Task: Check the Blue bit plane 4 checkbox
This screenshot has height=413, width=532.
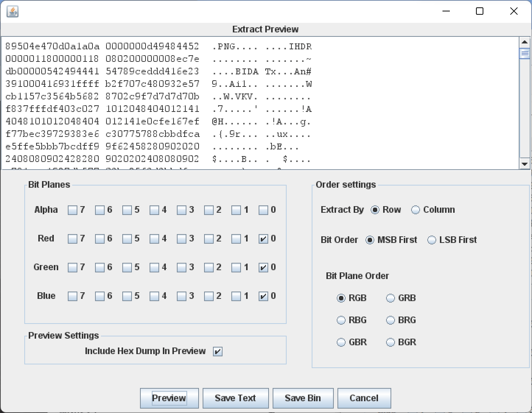Action: coord(154,296)
